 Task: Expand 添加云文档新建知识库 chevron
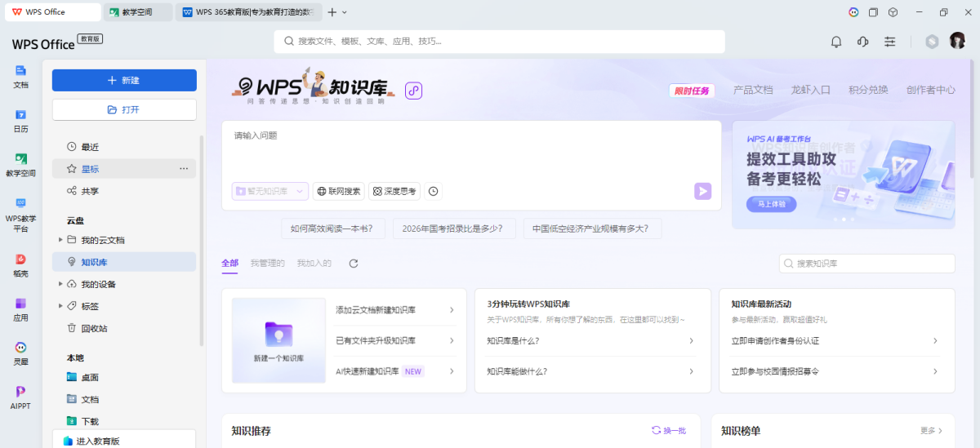(452, 310)
